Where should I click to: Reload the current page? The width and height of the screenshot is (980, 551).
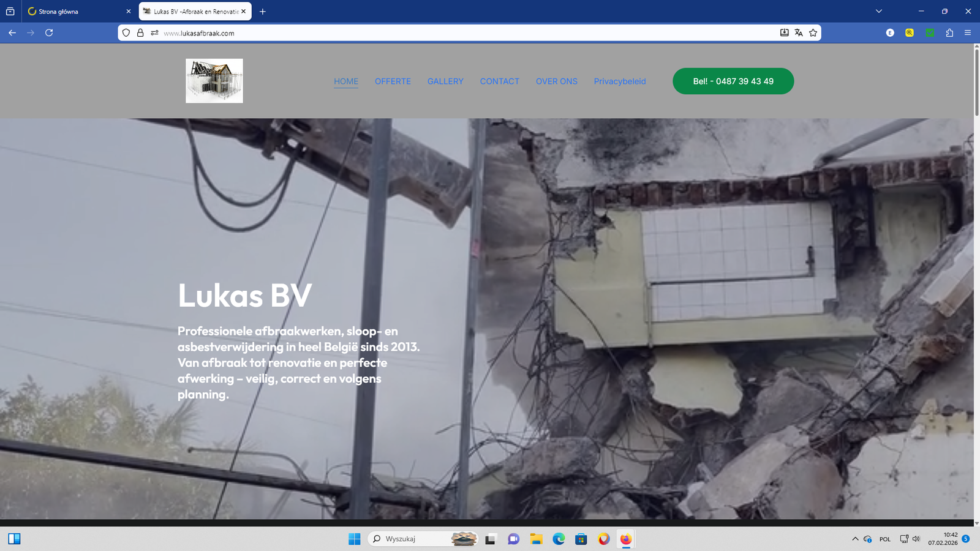point(49,33)
